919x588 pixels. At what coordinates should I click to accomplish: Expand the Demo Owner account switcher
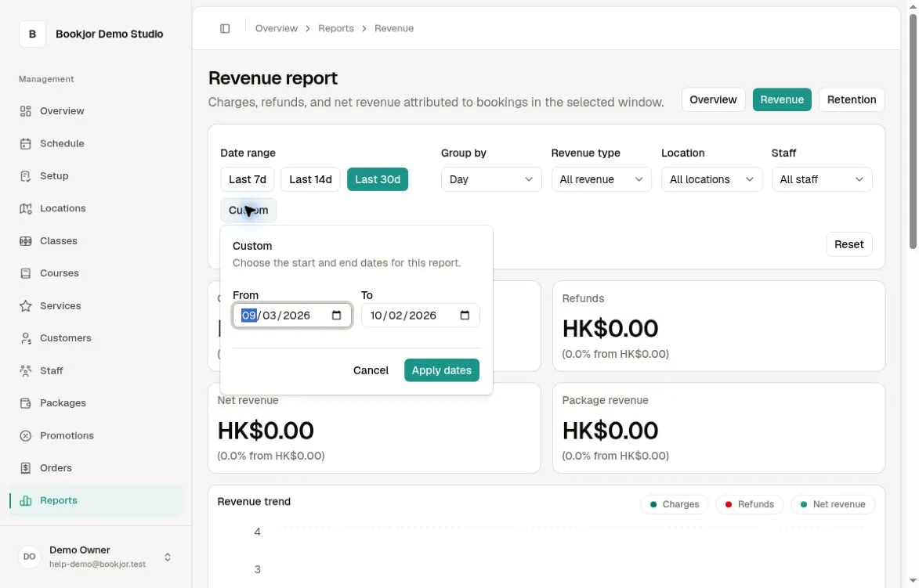[x=168, y=557]
